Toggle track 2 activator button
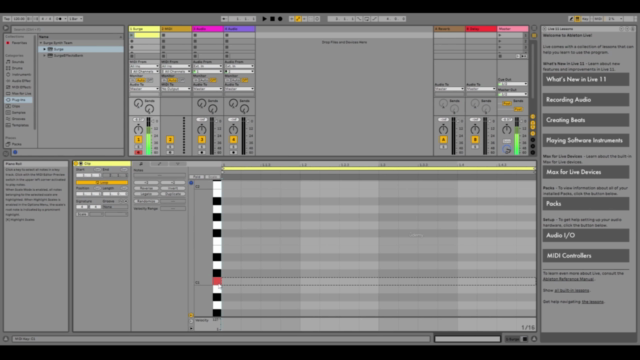640x360 pixels. click(x=170, y=140)
